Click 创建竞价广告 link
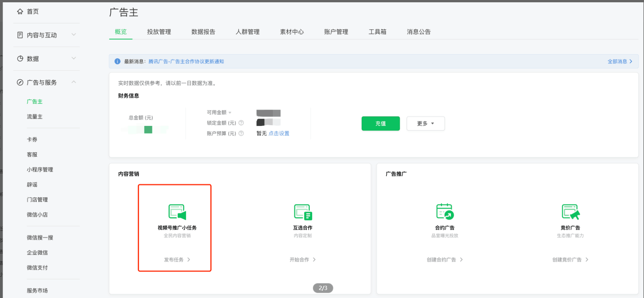 pyautogui.click(x=570, y=260)
